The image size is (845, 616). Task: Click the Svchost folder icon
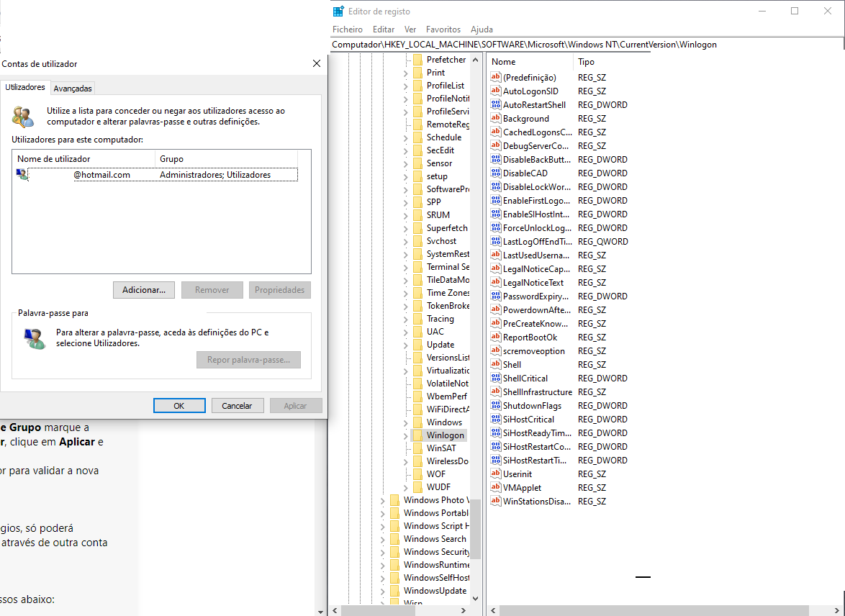(417, 241)
